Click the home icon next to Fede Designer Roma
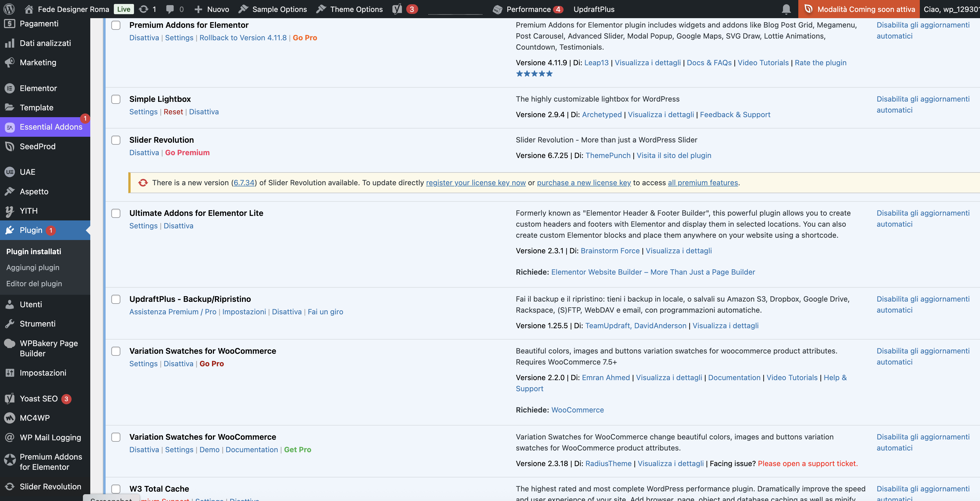The width and height of the screenshot is (980, 501). coord(29,9)
